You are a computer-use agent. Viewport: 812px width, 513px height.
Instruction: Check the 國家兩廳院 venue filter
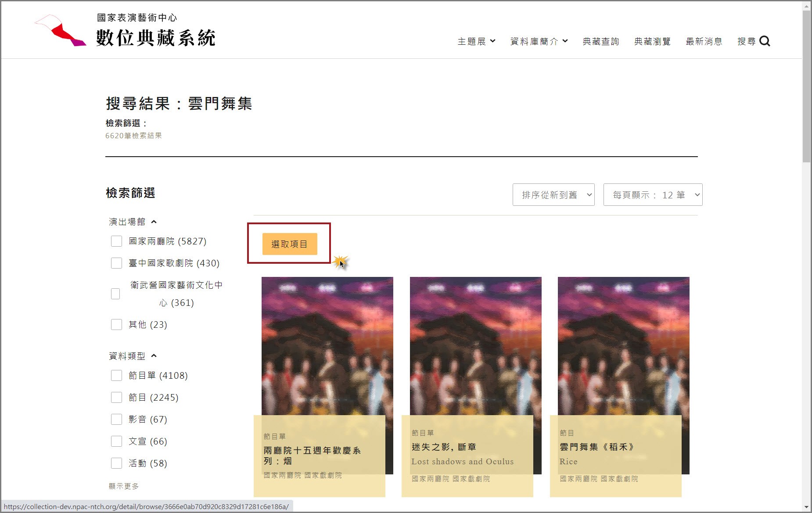pyautogui.click(x=116, y=241)
